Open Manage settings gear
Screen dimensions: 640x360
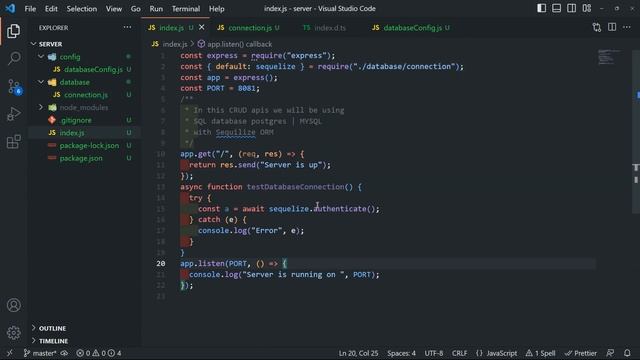coord(13,333)
